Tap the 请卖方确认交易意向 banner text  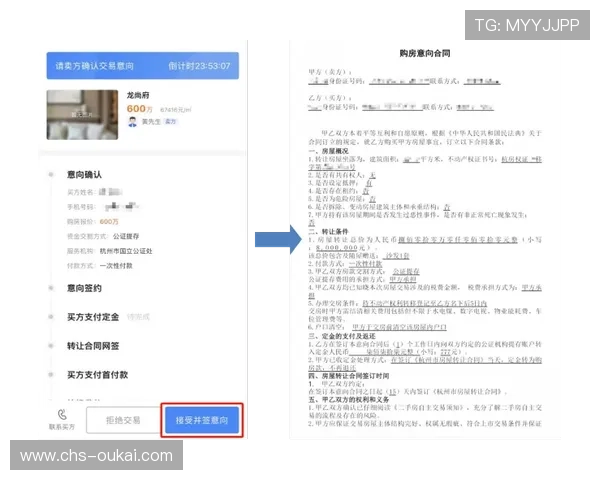coord(95,66)
